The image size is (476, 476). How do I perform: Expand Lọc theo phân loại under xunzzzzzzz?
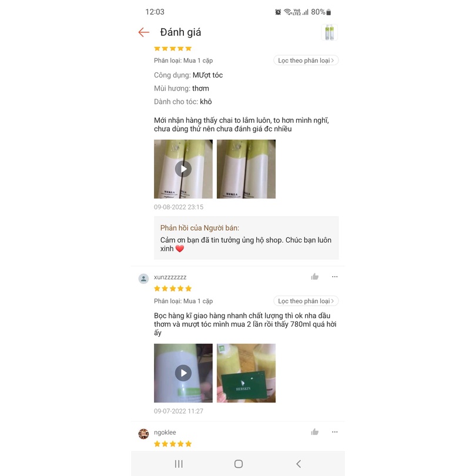306,301
